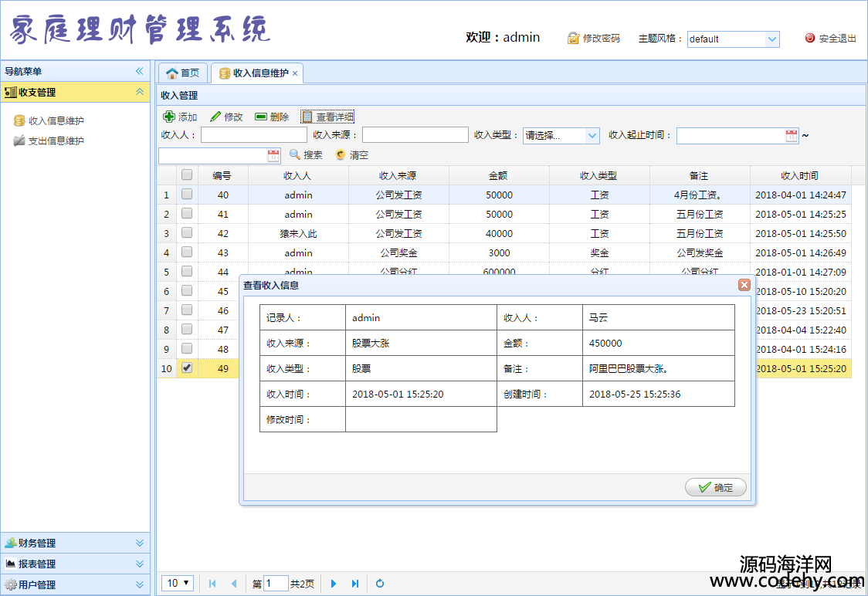Go to next page using pagination arrow

tap(334, 584)
